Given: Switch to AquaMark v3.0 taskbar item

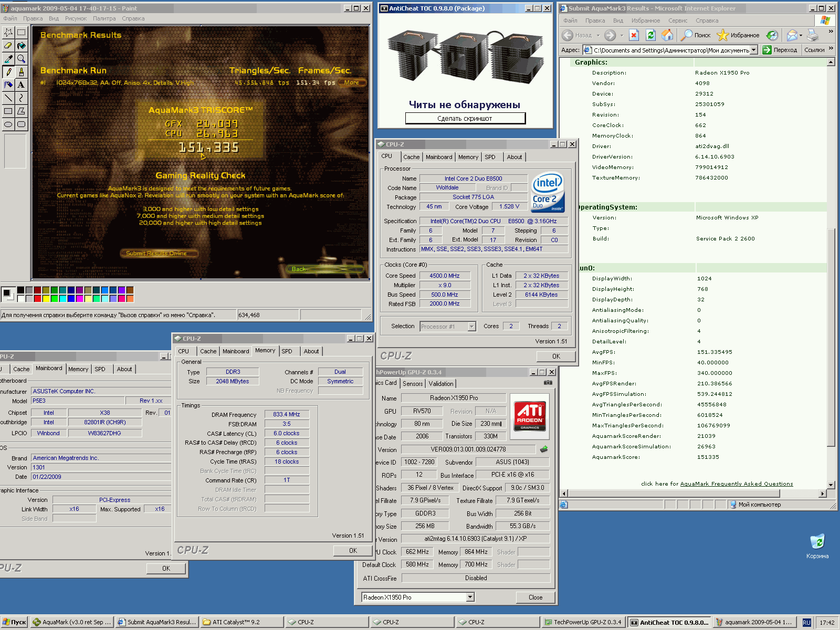Looking at the screenshot, I should click(x=72, y=622).
